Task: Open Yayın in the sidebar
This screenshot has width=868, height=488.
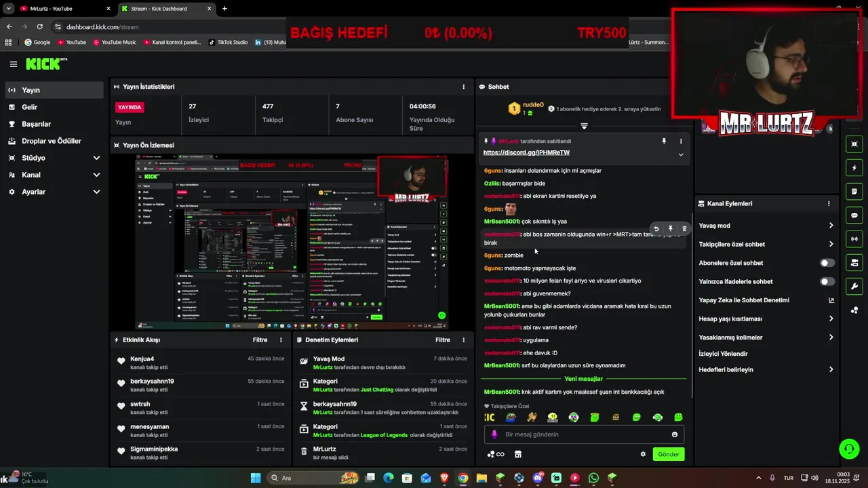Action: (x=54, y=90)
